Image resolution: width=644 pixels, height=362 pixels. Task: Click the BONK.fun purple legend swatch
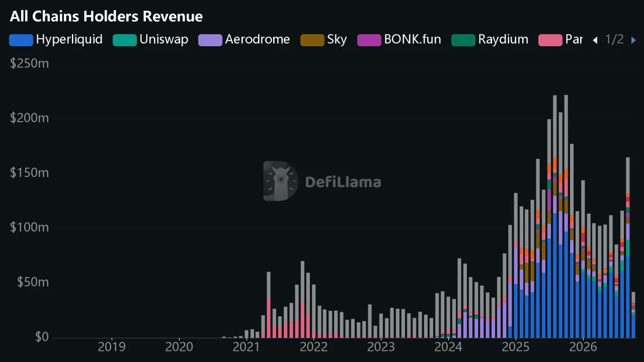point(369,40)
